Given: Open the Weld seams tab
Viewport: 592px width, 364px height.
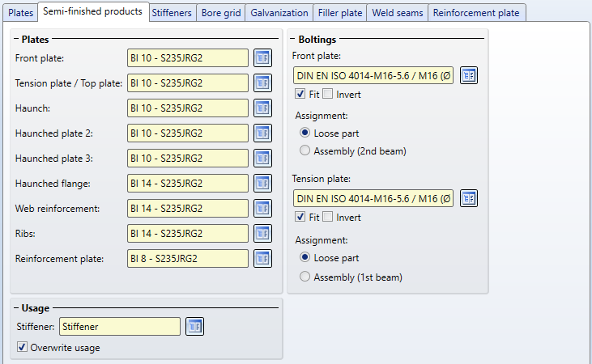Looking at the screenshot, I should point(398,13).
